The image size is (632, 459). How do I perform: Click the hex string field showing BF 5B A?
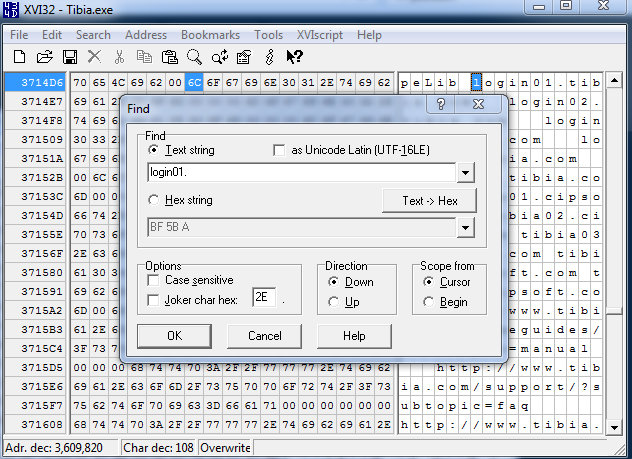[301, 228]
